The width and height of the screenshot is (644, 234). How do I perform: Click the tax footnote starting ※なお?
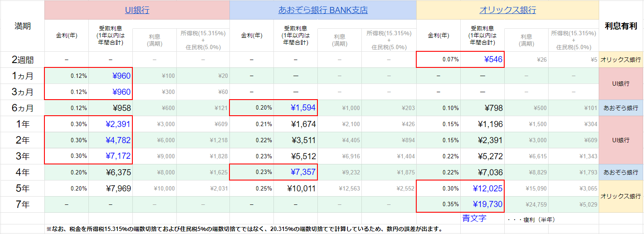pyautogui.click(x=244, y=229)
